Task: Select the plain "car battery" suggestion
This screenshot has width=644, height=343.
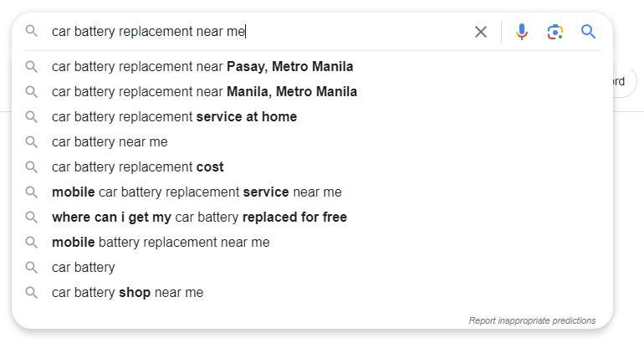Action: [x=83, y=268]
